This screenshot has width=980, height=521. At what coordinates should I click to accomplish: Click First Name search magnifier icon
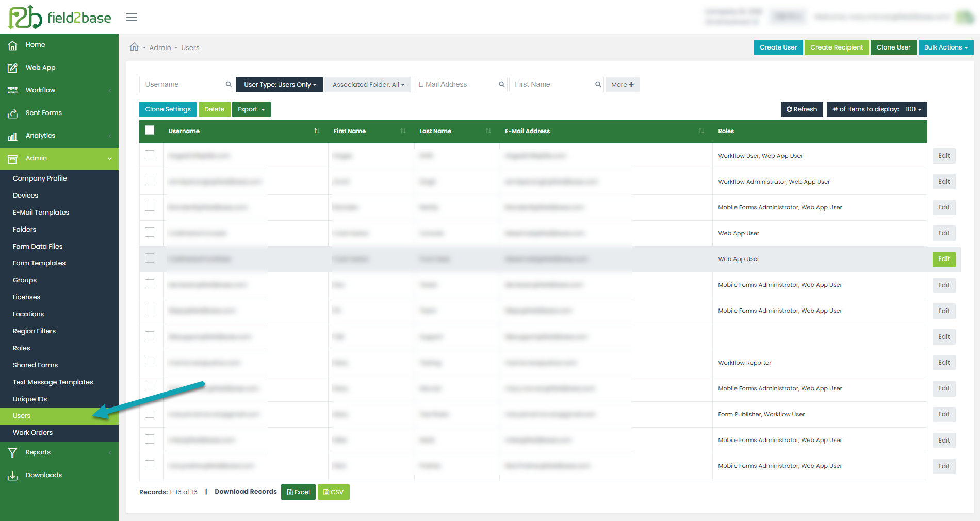coord(598,84)
